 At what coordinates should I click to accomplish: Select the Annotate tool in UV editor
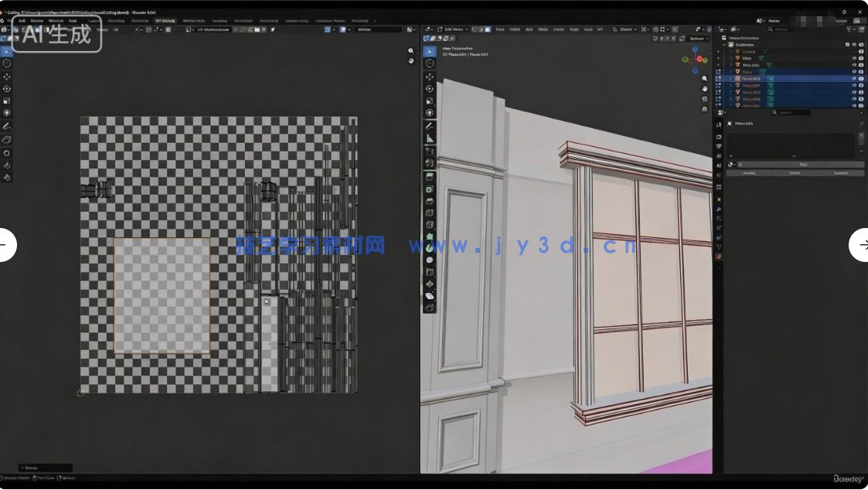click(7, 126)
